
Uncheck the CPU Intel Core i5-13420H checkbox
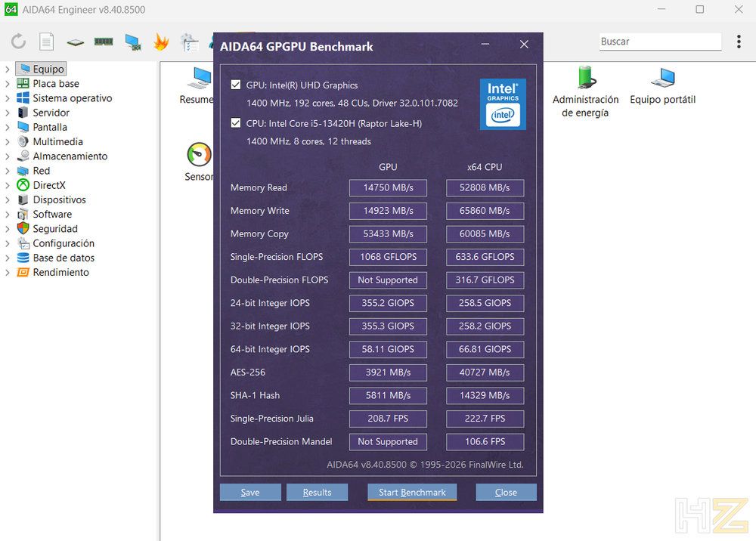[x=236, y=123]
